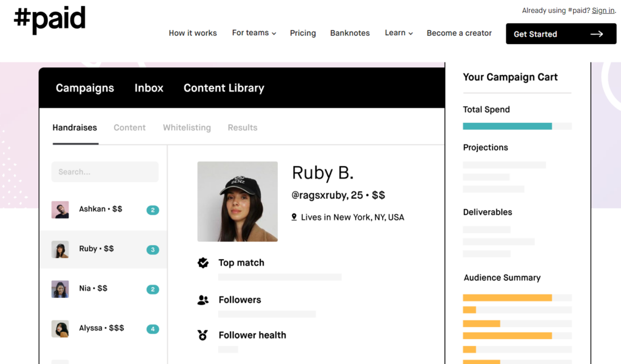Click the Follower health medal icon

coord(203,335)
